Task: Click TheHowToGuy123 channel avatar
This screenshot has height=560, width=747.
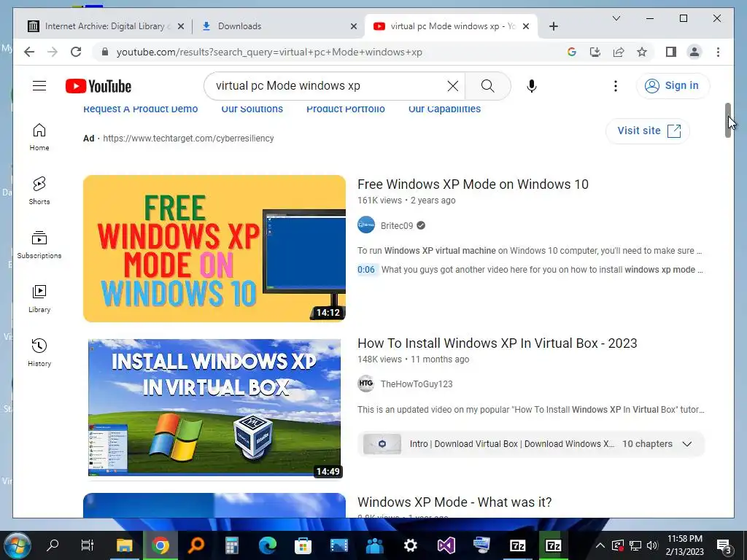Action: (366, 384)
